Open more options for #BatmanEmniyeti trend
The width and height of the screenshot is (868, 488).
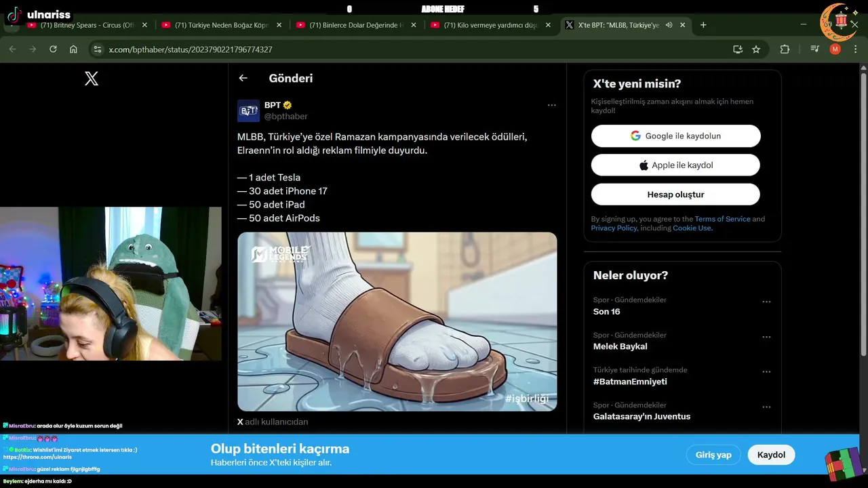click(766, 371)
